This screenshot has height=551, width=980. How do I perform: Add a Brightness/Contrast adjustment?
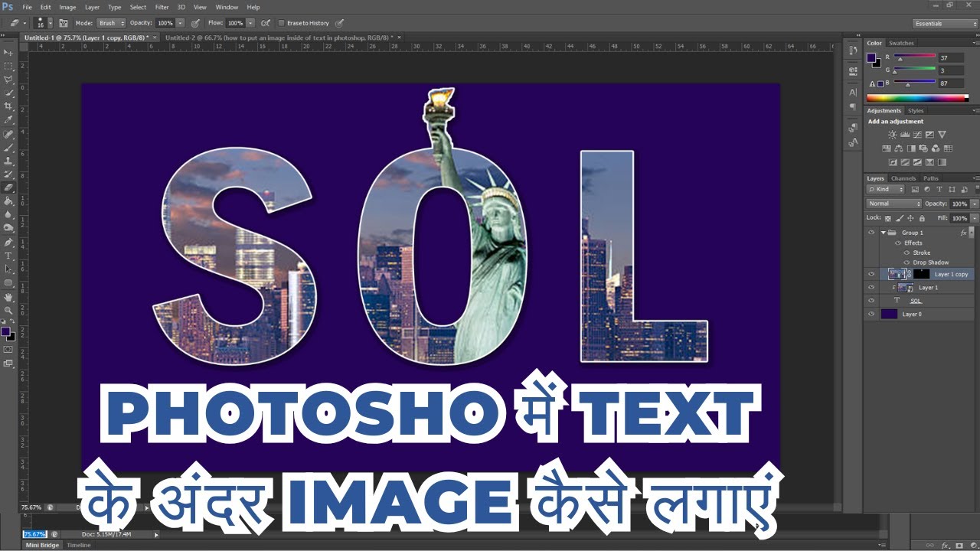(892, 135)
